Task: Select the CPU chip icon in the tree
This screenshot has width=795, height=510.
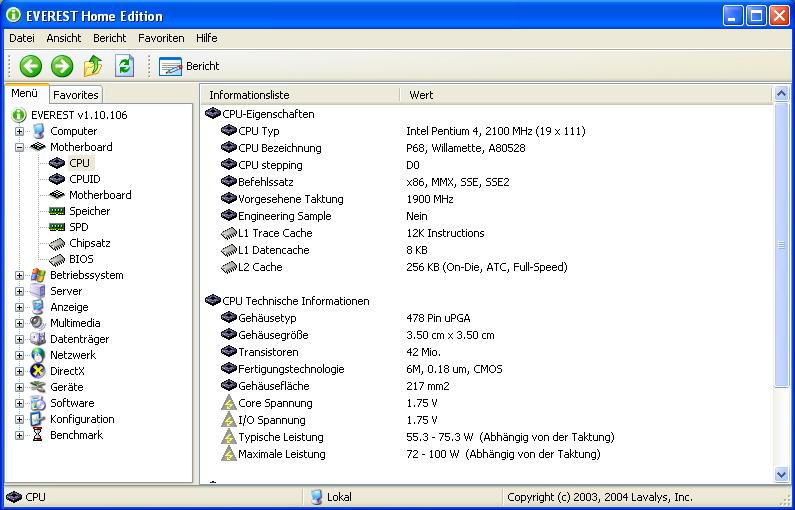Action: pos(57,163)
